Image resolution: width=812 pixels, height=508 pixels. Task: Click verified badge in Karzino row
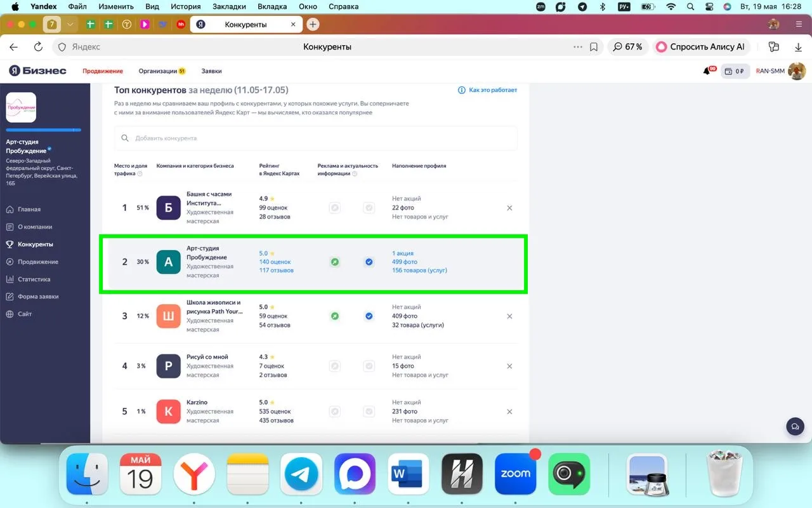pyautogui.click(x=369, y=411)
